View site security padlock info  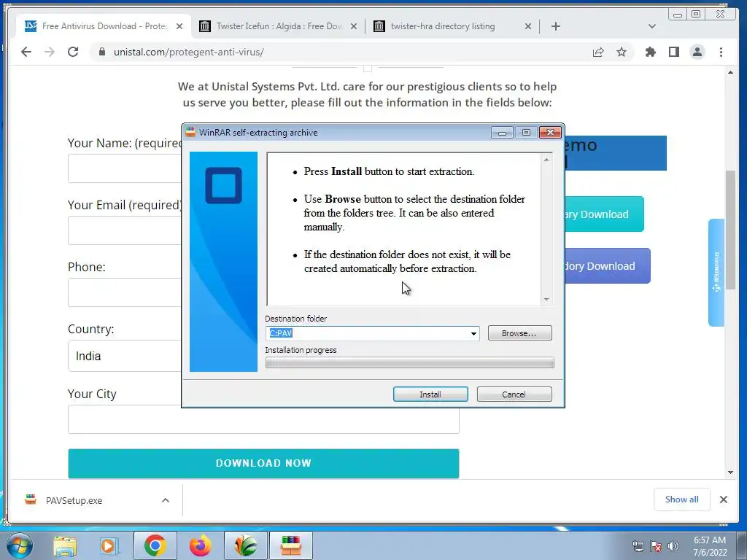102,52
